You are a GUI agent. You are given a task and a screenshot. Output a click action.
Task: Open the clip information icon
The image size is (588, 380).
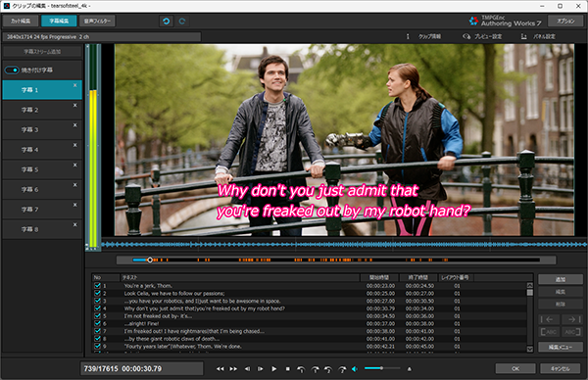(408, 36)
